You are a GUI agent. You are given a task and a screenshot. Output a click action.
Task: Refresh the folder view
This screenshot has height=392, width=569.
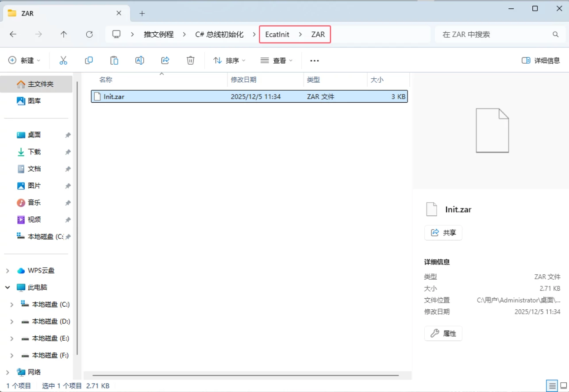[90, 34]
